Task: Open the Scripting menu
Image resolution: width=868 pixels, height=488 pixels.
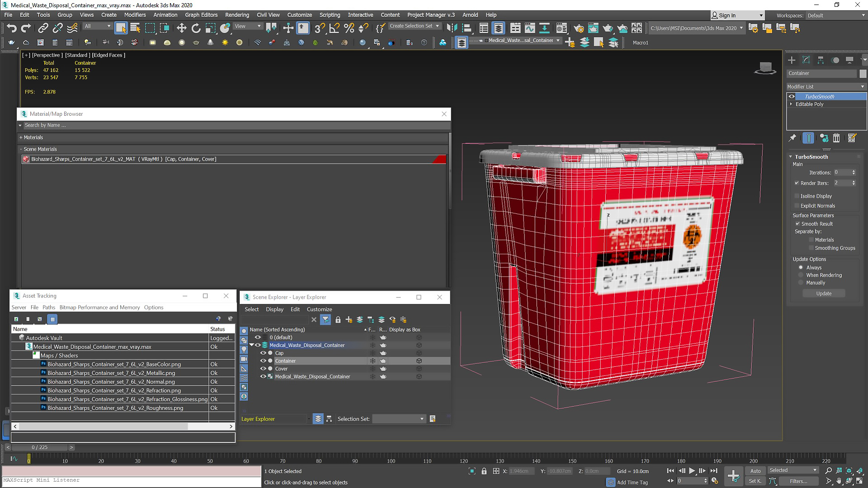Action: (330, 15)
